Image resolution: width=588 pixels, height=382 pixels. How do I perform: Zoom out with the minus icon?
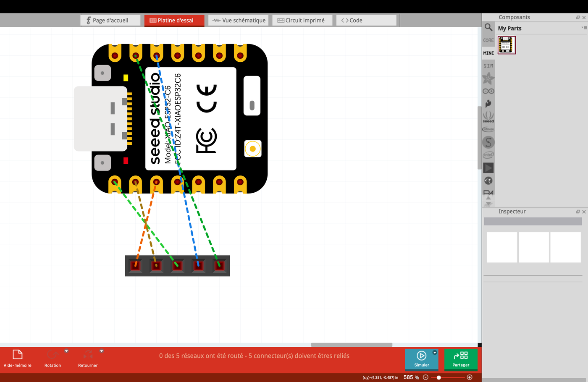click(425, 377)
